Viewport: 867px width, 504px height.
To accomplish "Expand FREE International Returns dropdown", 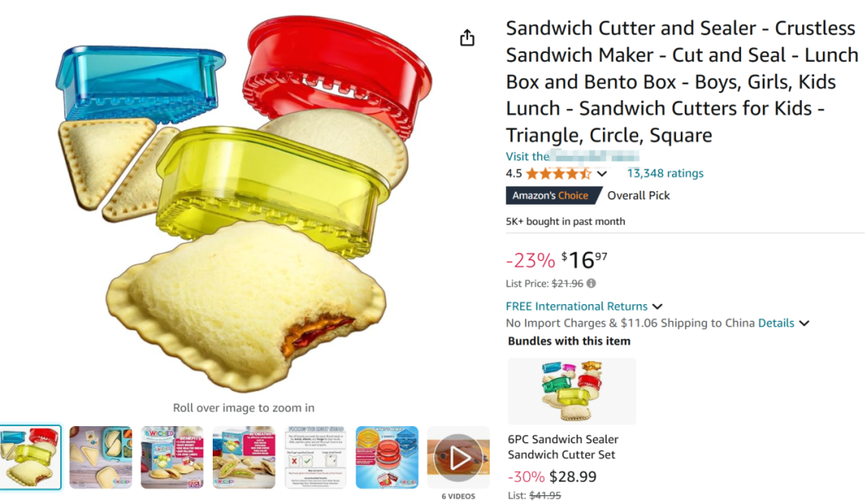I will point(657,307).
